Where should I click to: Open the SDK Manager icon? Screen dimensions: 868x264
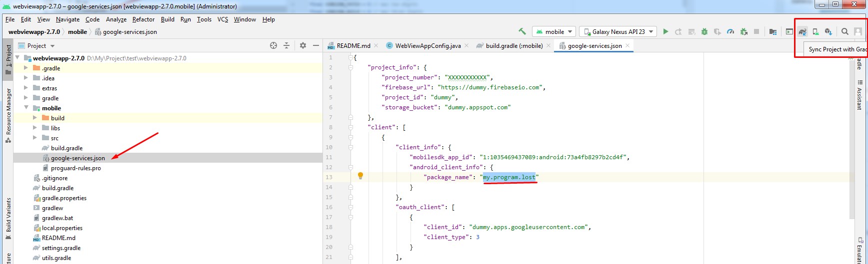828,32
